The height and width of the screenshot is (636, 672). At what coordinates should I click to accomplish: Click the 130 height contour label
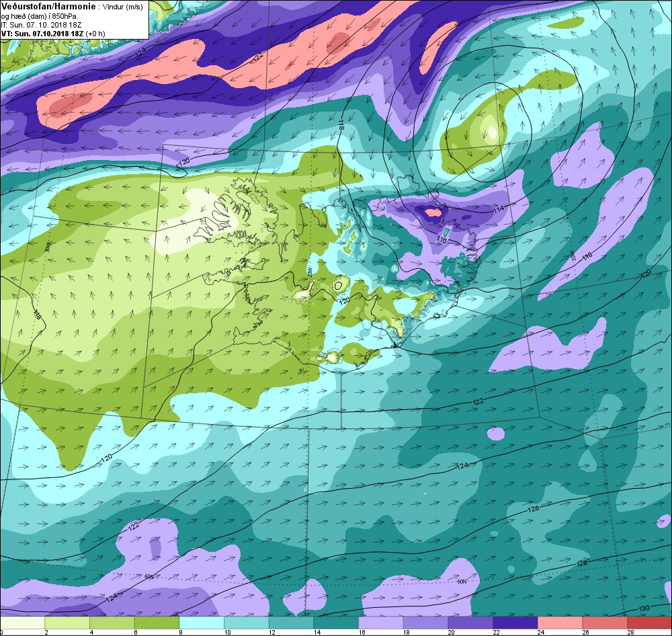644,608
